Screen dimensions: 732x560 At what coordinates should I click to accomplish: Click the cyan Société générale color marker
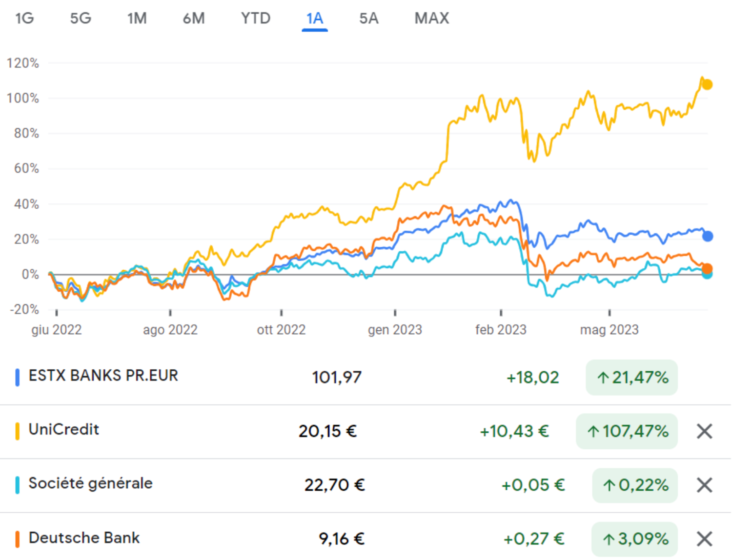point(18,485)
